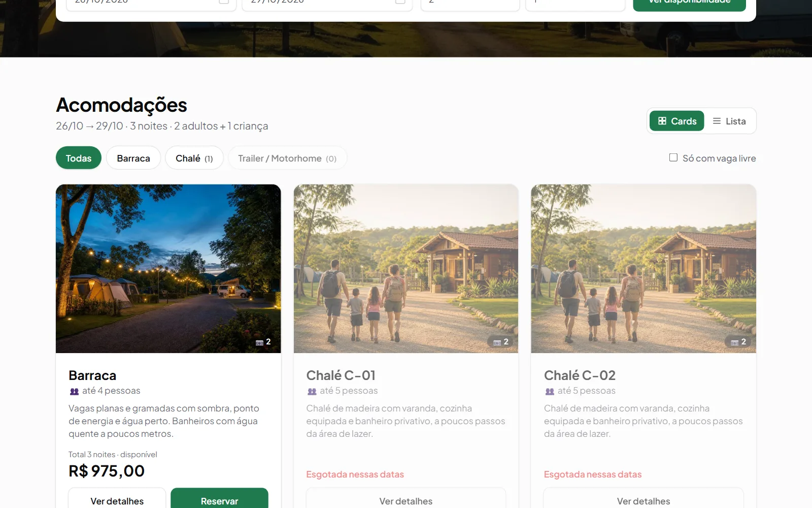Click the R$ 975,00 price

107,471
